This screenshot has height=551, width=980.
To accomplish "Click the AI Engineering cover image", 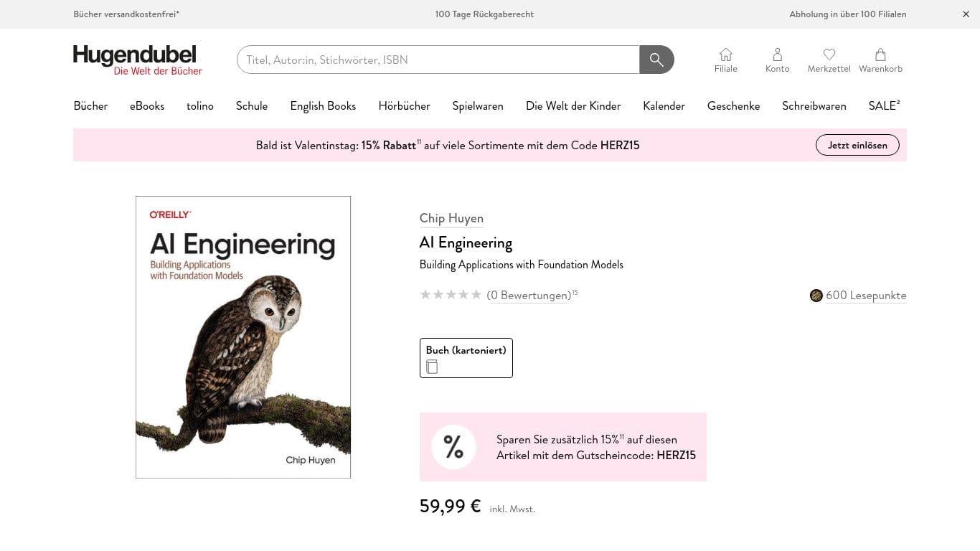I will coord(242,336).
